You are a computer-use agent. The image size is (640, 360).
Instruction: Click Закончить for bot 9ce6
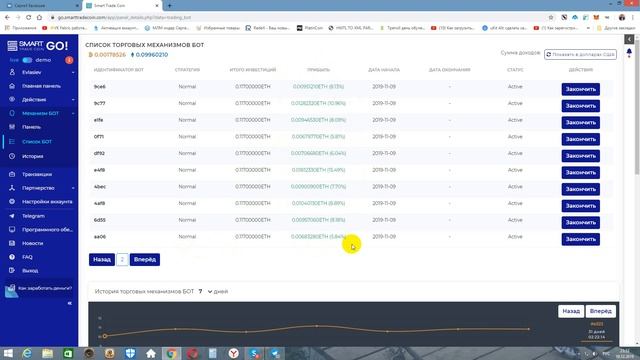(x=580, y=89)
